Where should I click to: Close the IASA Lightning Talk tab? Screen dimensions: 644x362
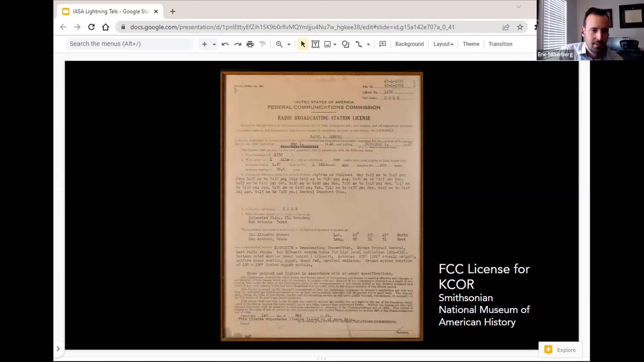coord(156,11)
